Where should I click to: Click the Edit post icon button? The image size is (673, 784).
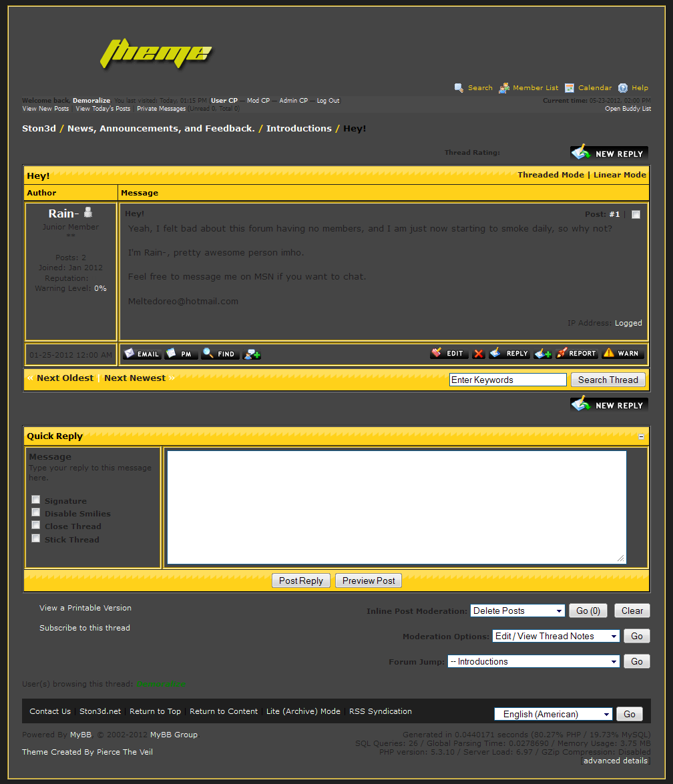point(449,354)
